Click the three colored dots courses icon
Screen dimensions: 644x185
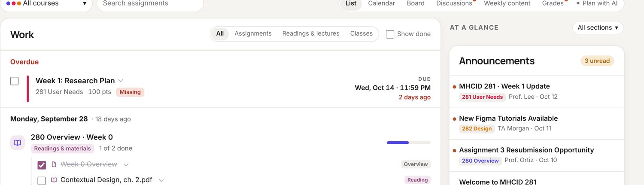click(13, 3)
